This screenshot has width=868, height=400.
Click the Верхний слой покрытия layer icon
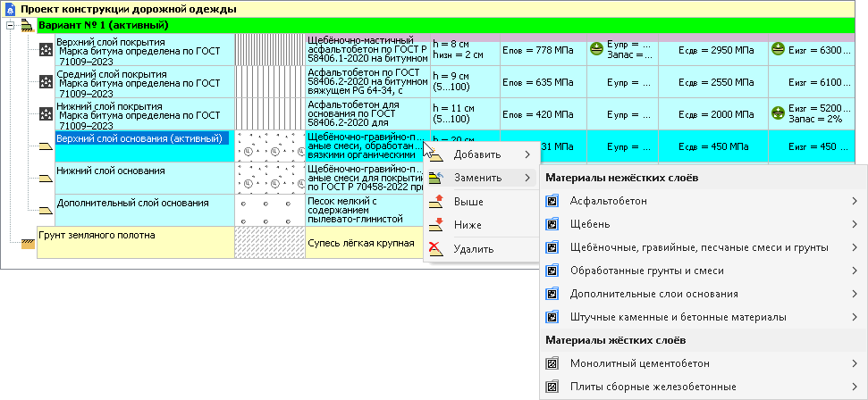point(46,52)
